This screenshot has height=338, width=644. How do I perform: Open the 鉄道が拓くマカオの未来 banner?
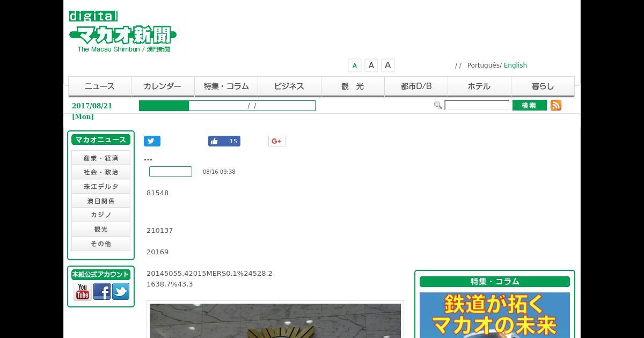495,315
